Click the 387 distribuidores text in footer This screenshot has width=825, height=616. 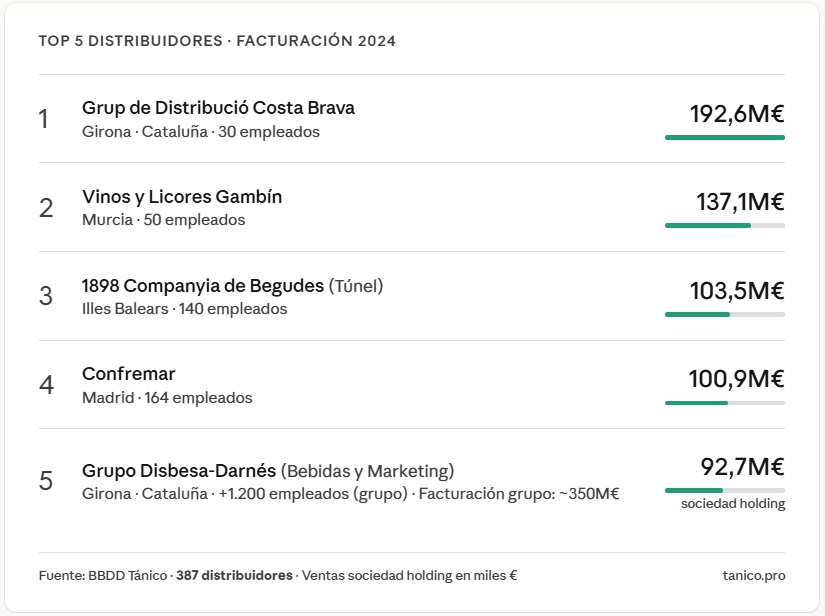234,575
